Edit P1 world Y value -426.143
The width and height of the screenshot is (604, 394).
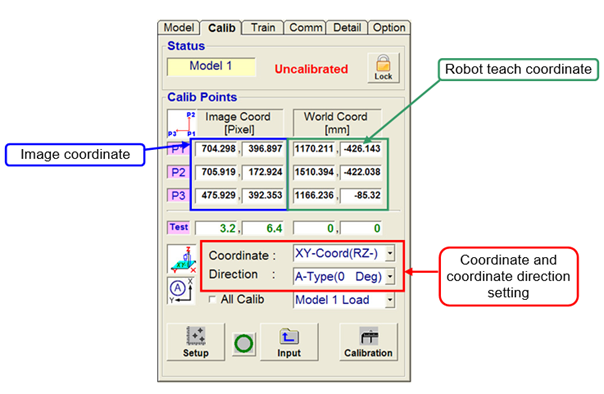361,149
